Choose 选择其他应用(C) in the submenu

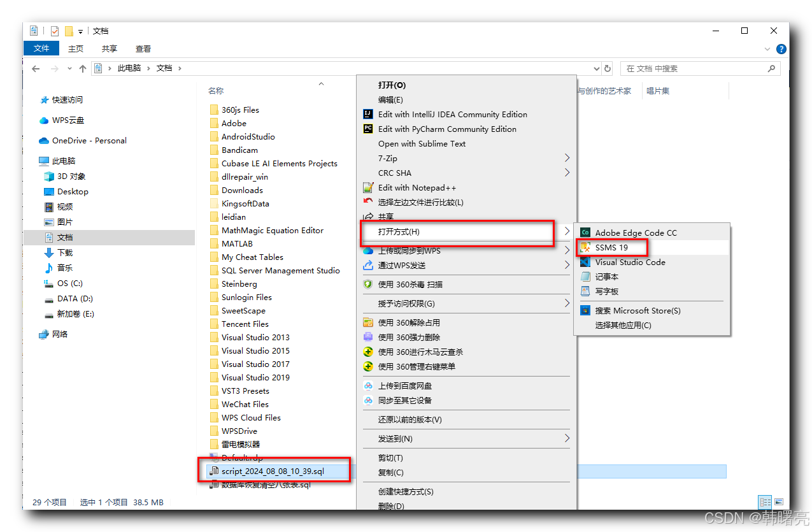click(623, 325)
